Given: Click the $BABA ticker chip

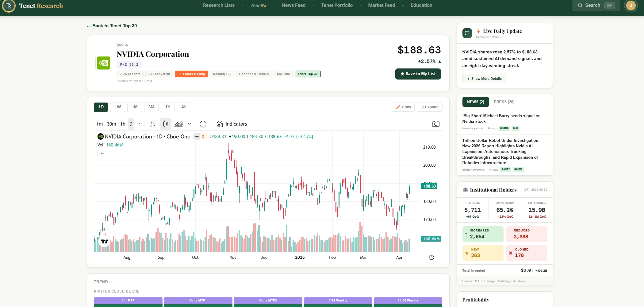Looking at the screenshot, I should pyautogui.click(x=504, y=128).
